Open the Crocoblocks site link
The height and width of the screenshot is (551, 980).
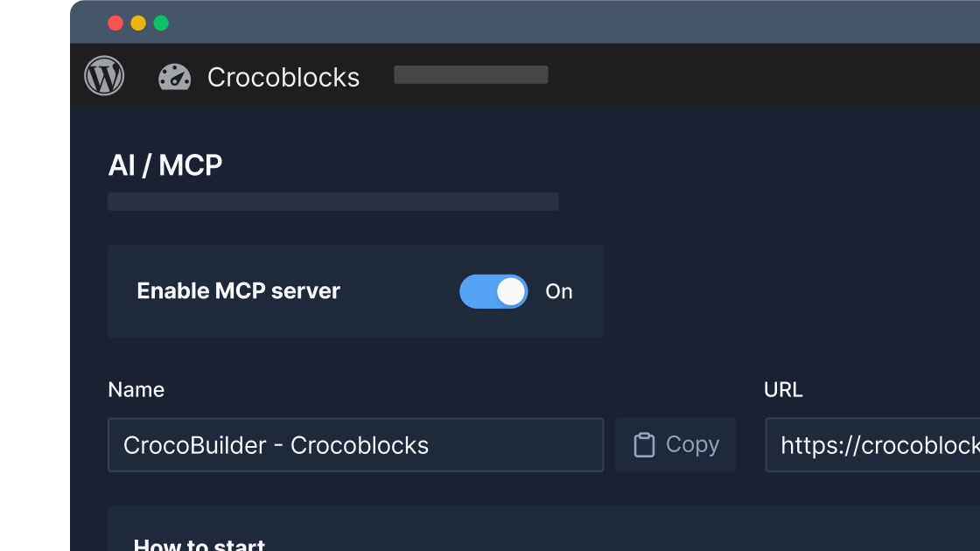pos(283,78)
